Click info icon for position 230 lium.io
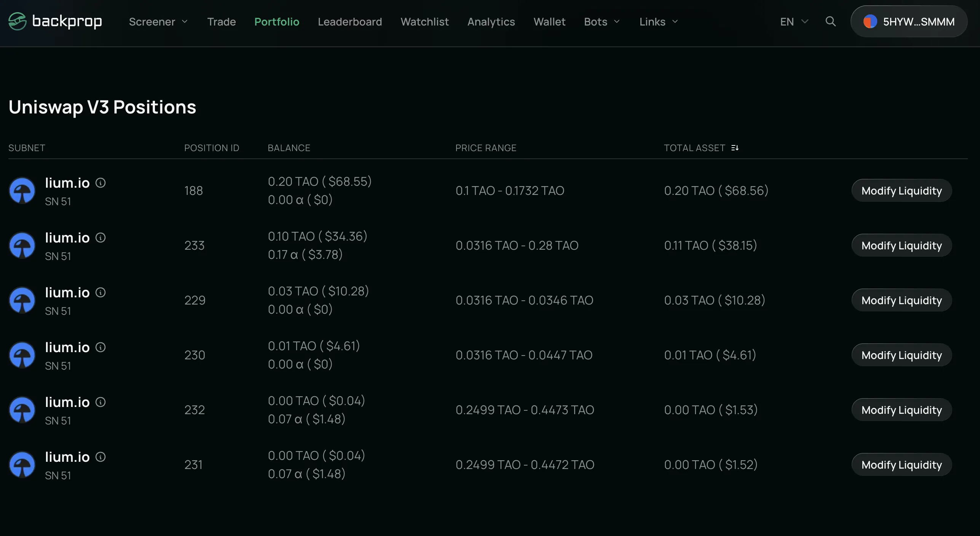The image size is (980, 536). pyautogui.click(x=101, y=347)
